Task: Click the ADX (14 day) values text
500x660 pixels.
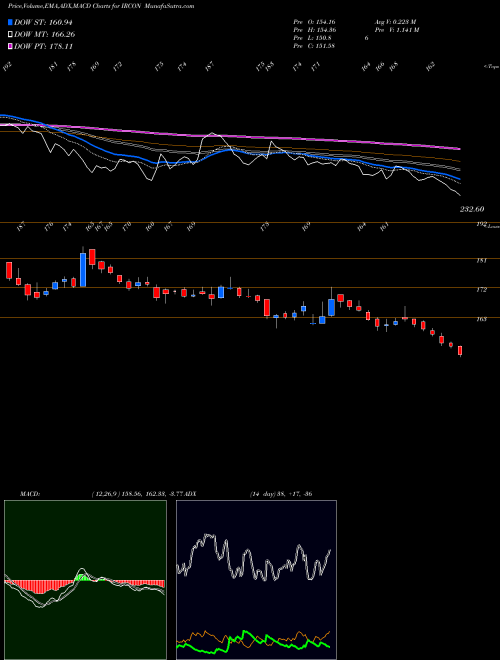Action: point(281,494)
